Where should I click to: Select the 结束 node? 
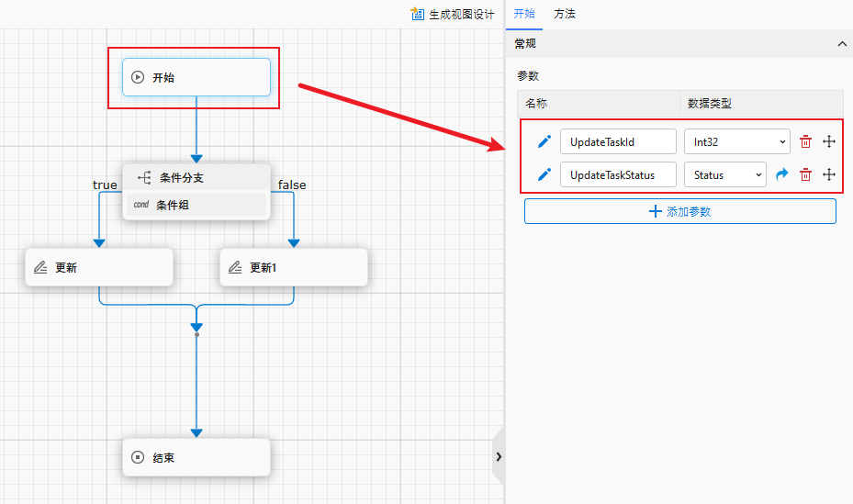coord(196,457)
